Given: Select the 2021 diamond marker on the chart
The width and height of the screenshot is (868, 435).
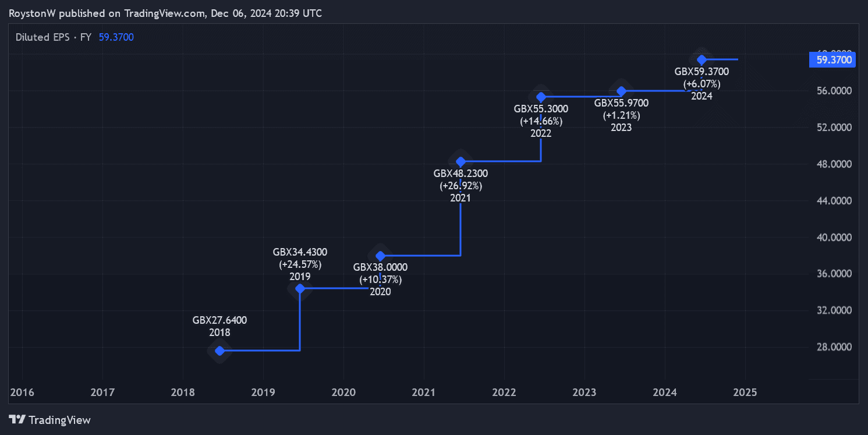Looking at the screenshot, I should (x=460, y=161).
